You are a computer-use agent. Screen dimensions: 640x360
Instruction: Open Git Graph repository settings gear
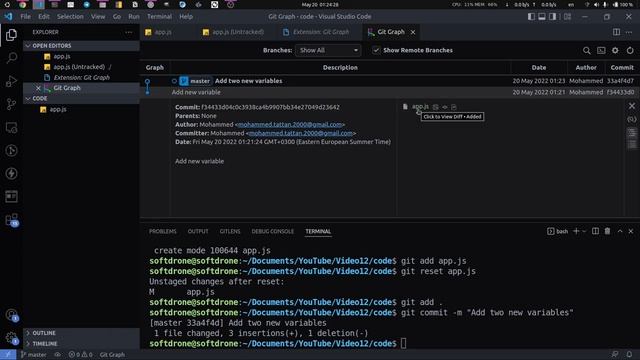point(615,51)
